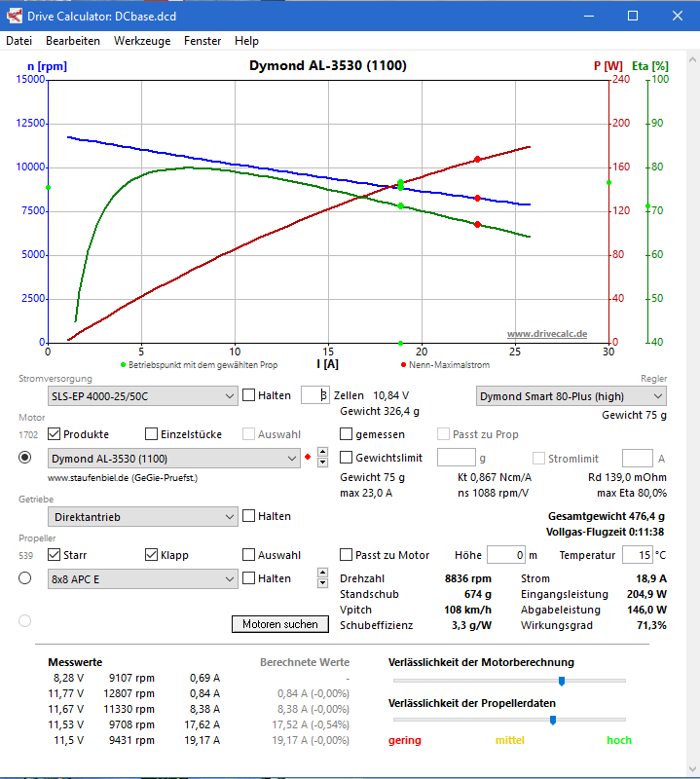Click propeller stepper down arrow

click(x=323, y=583)
